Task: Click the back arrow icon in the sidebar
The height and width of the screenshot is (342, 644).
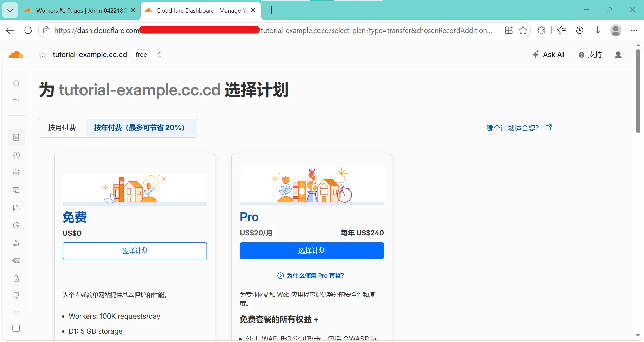Action: point(16,100)
